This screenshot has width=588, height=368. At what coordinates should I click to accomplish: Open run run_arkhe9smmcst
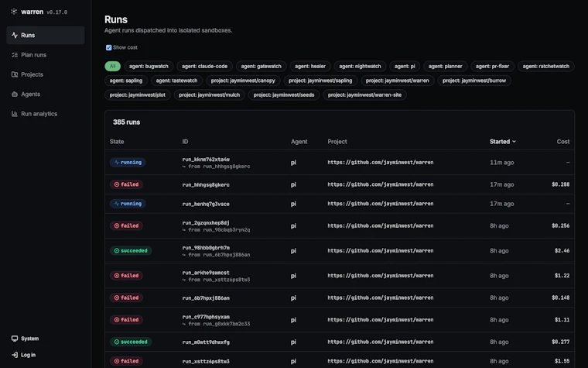coord(206,273)
